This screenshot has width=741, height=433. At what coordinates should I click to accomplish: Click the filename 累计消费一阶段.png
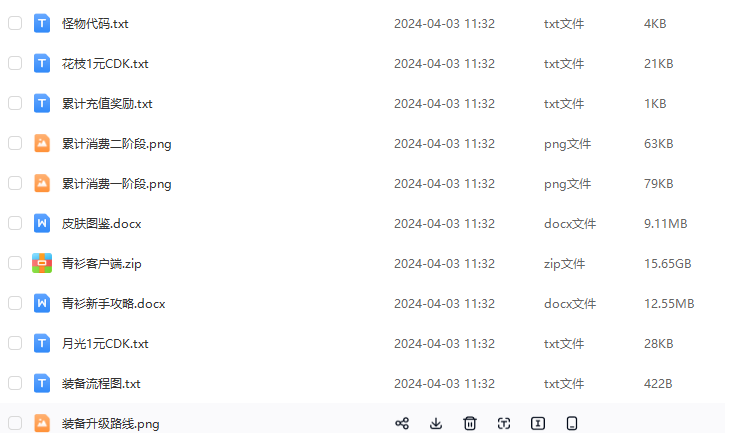(x=117, y=183)
